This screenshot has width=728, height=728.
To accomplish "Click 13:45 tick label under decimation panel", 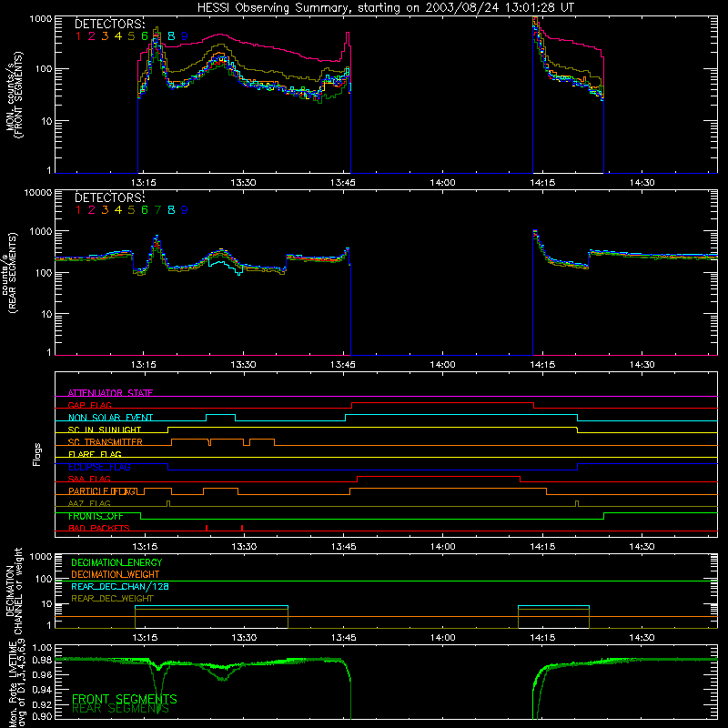I will click(344, 638).
